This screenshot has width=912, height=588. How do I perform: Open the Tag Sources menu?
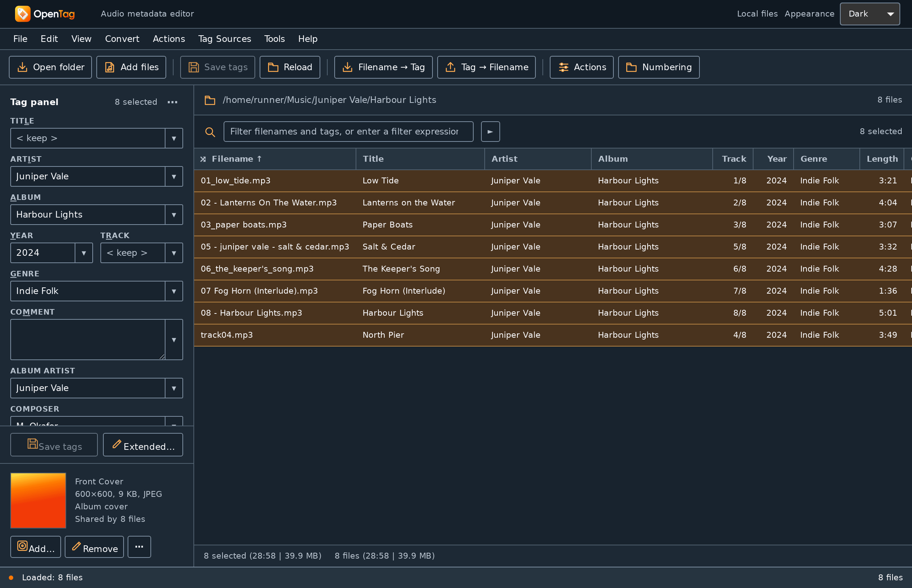[225, 39]
